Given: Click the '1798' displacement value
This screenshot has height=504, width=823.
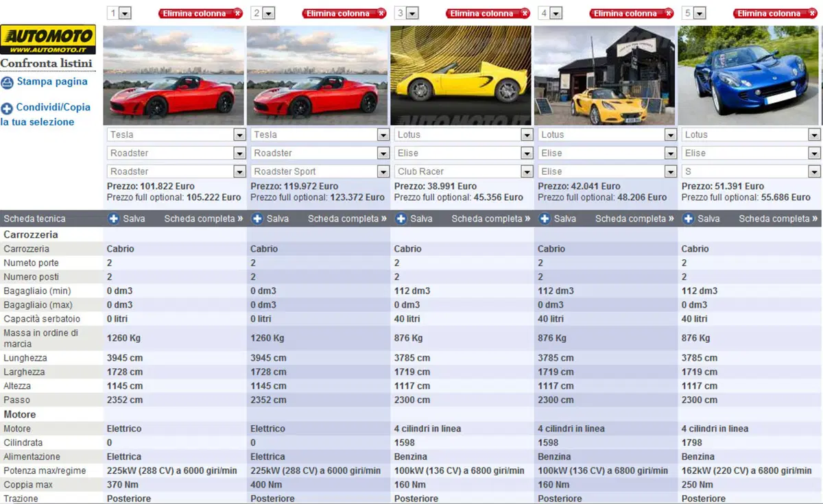Looking at the screenshot, I should point(692,442).
